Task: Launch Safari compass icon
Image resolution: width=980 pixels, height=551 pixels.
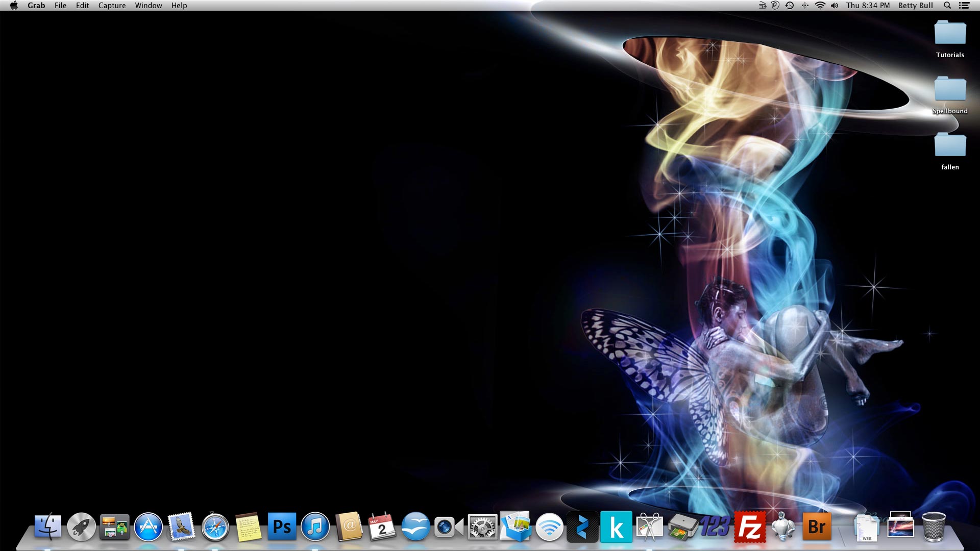Action: tap(215, 528)
